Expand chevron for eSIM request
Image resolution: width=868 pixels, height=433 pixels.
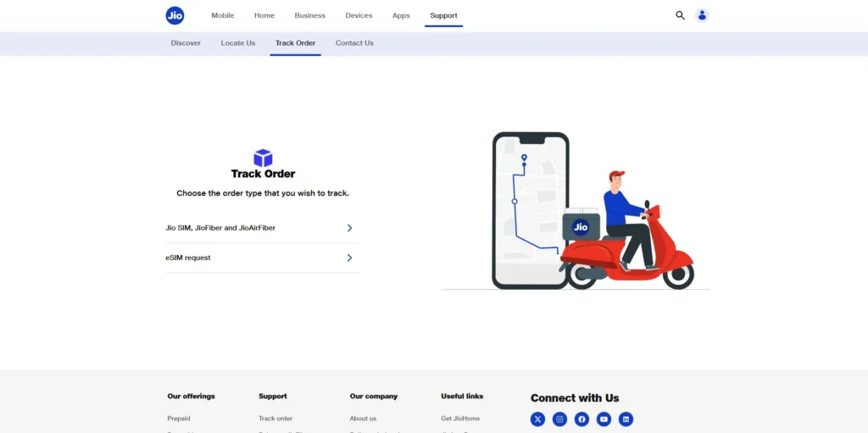[349, 258]
